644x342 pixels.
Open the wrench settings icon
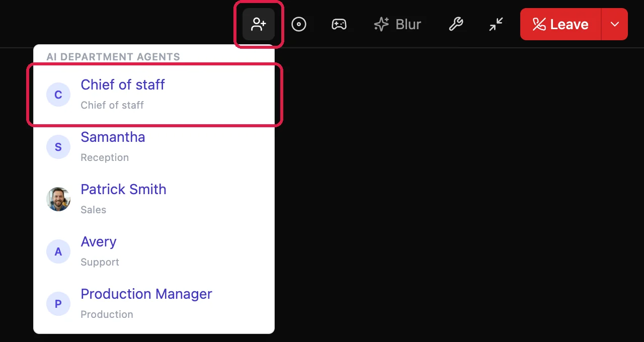(x=456, y=24)
